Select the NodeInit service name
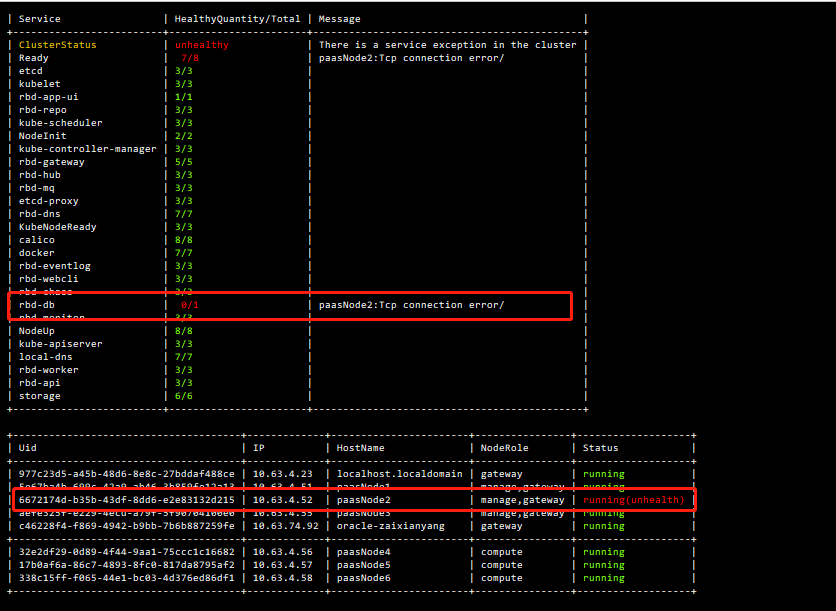 coord(43,136)
